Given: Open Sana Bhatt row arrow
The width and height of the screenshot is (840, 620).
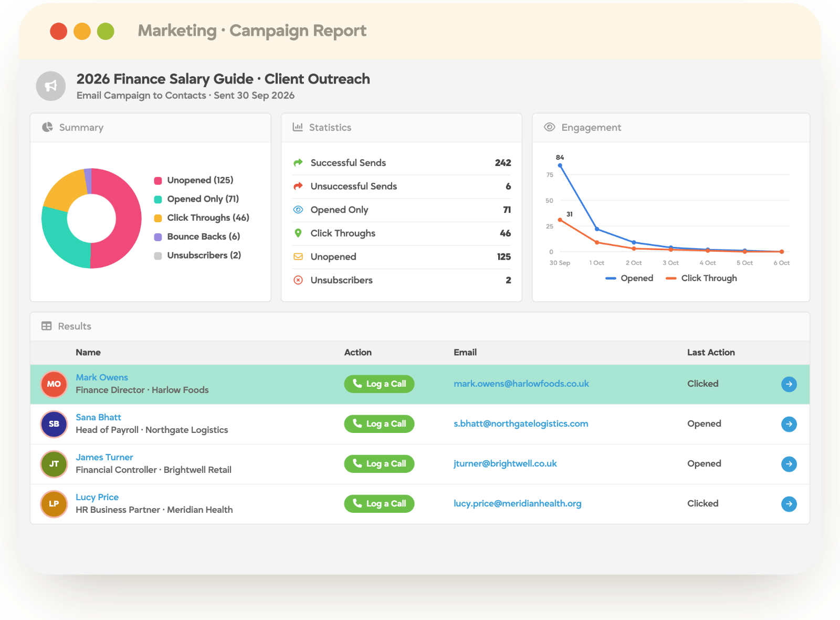Looking at the screenshot, I should (x=789, y=424).
